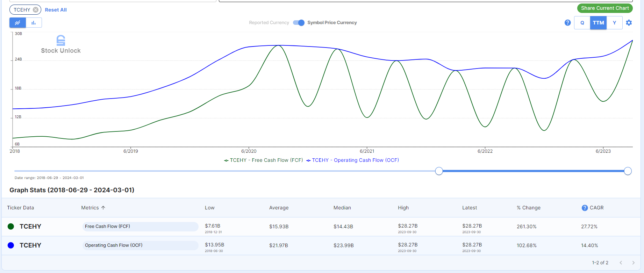
Task: Click FCF % change 261.30%
Action: coord(527,227)
